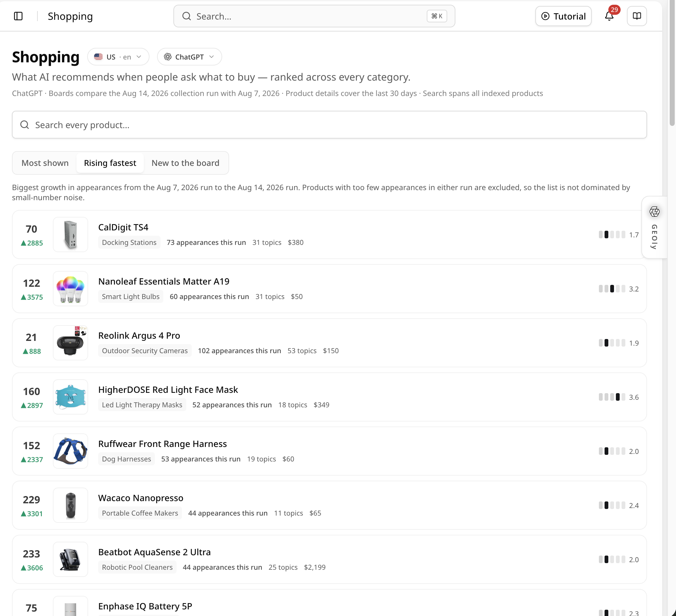Click the Nanoleaf rank change 3575
Viewport: 676px width, 616px height.
(32, 297)
